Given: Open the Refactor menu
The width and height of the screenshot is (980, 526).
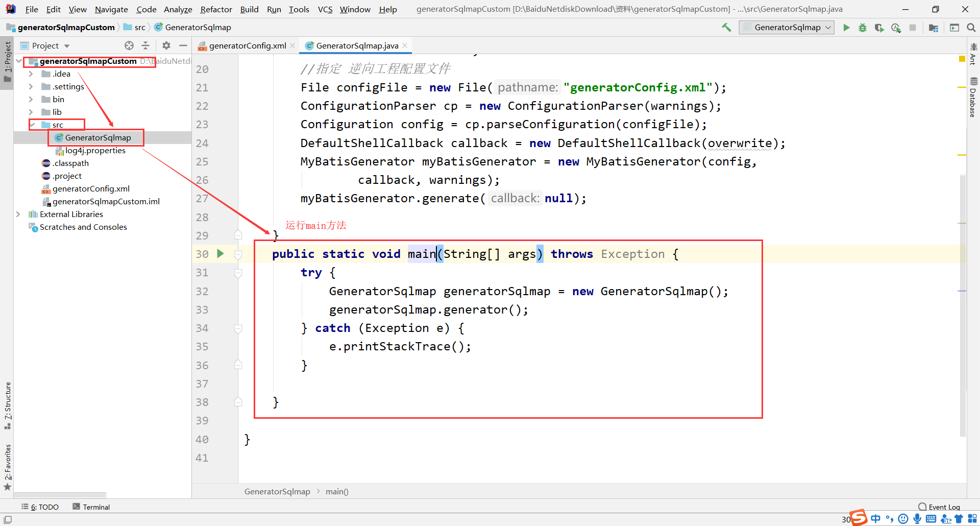Looking at the screenshot, I should click(x=216, y=9).
